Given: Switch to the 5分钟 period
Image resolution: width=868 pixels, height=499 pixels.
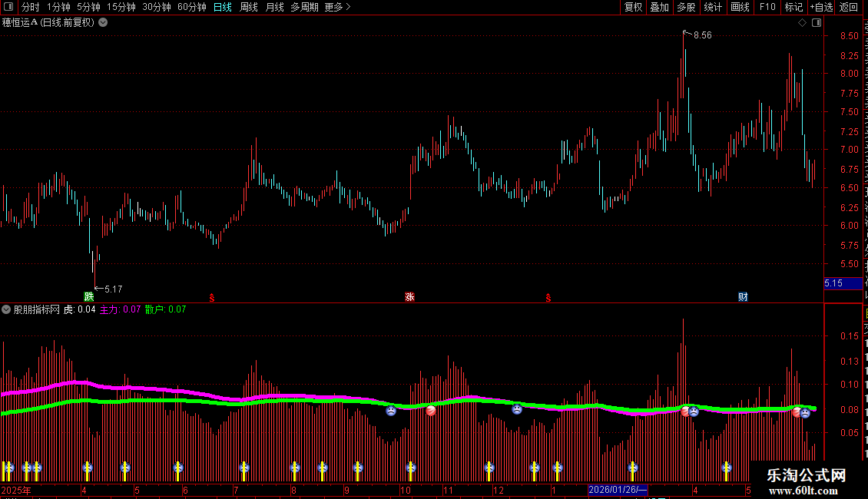Looking at the screenshot, I should click(x=88, y=7).
